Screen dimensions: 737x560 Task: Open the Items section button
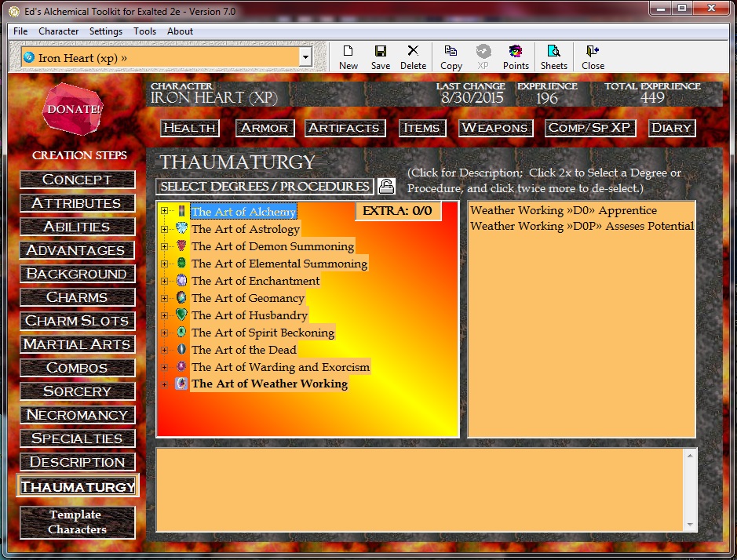(x=421, y=128)
